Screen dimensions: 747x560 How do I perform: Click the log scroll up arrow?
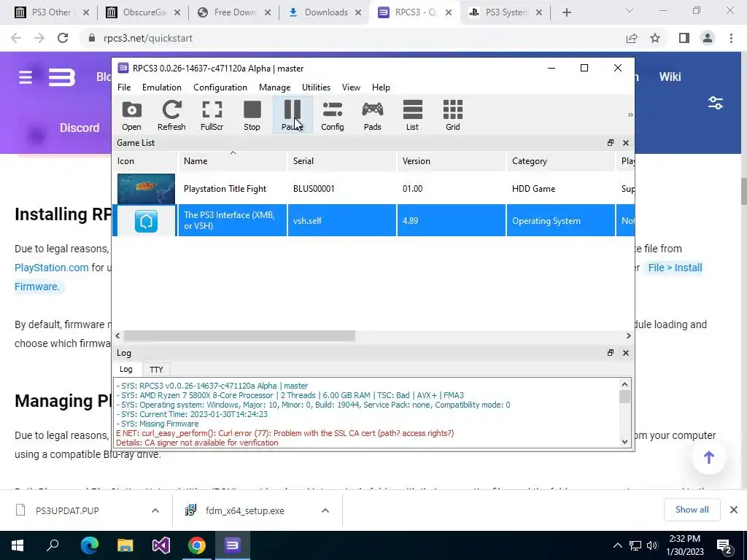point(625,384)
